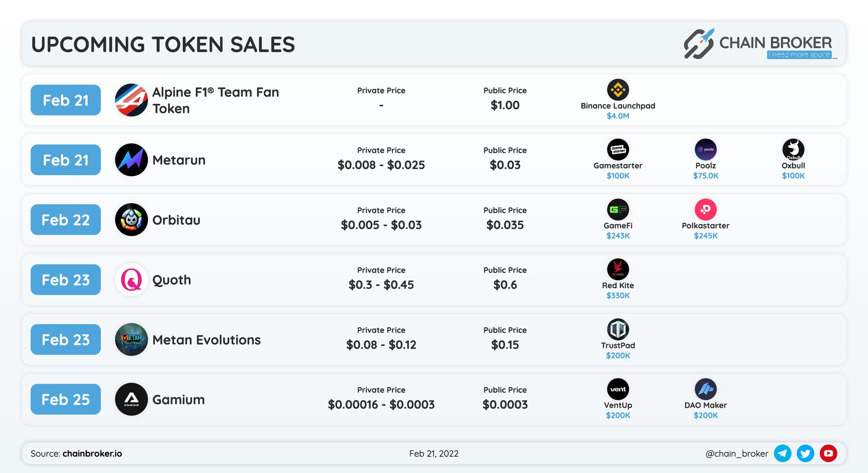Click the '$0.03' Metarun public price
Screen dimensions: 868x473
point(505,165)
